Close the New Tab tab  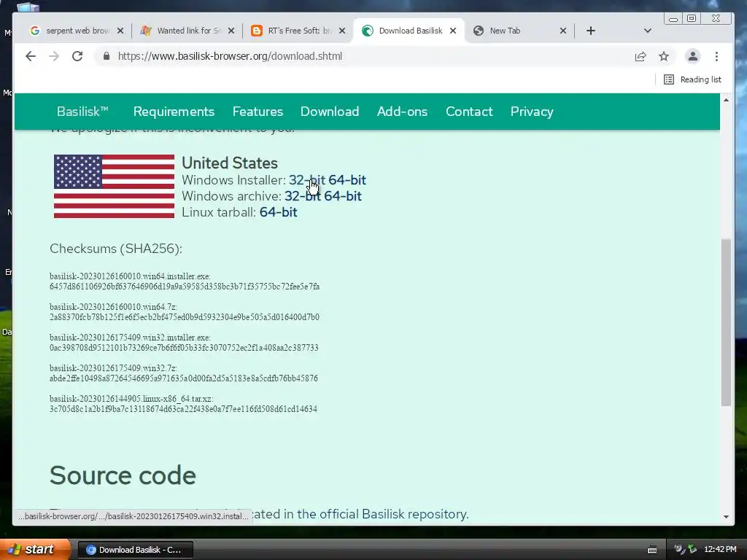click(563, 31)
